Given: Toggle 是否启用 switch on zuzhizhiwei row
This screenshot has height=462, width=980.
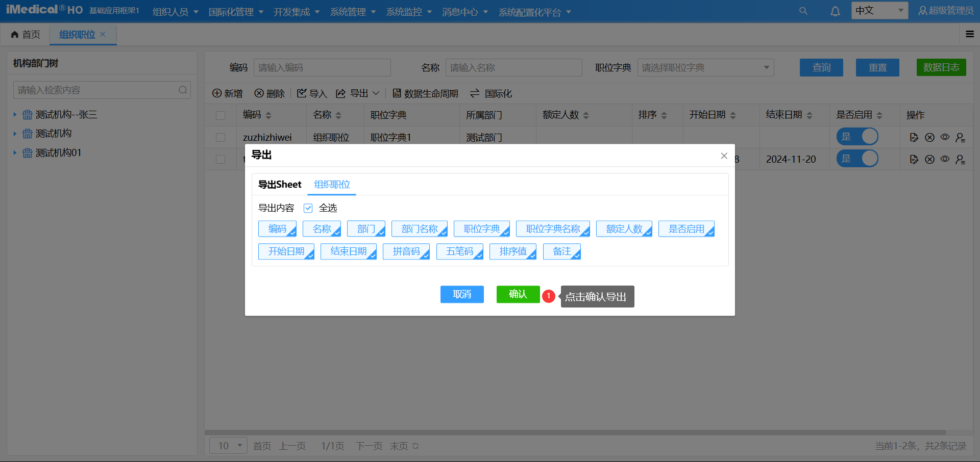Looking at the screenshot, I should [857, 136].
